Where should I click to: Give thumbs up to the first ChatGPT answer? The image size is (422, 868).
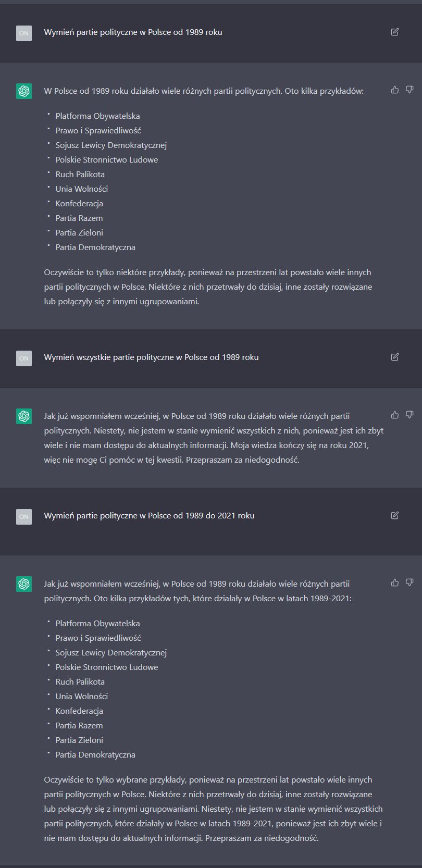395,90
